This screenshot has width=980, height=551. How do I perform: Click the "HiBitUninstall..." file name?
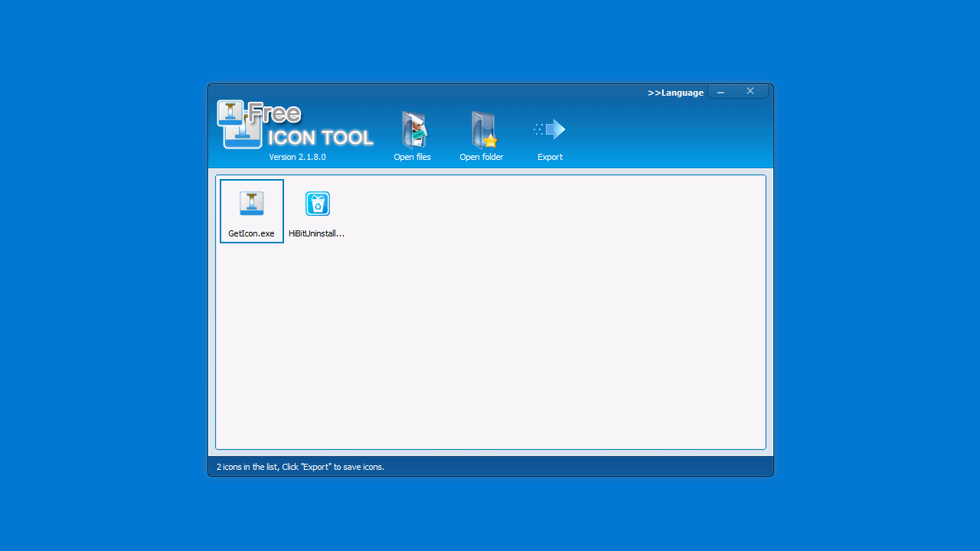point(317,233)
